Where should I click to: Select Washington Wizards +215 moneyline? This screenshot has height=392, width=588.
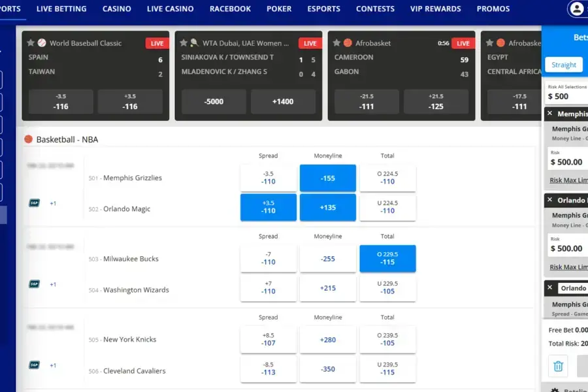328,287
